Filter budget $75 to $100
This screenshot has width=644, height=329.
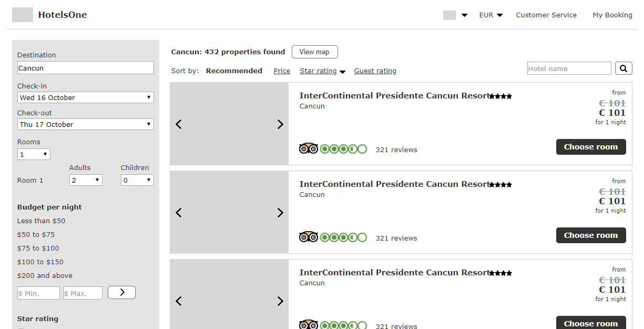tap(38, 248)
